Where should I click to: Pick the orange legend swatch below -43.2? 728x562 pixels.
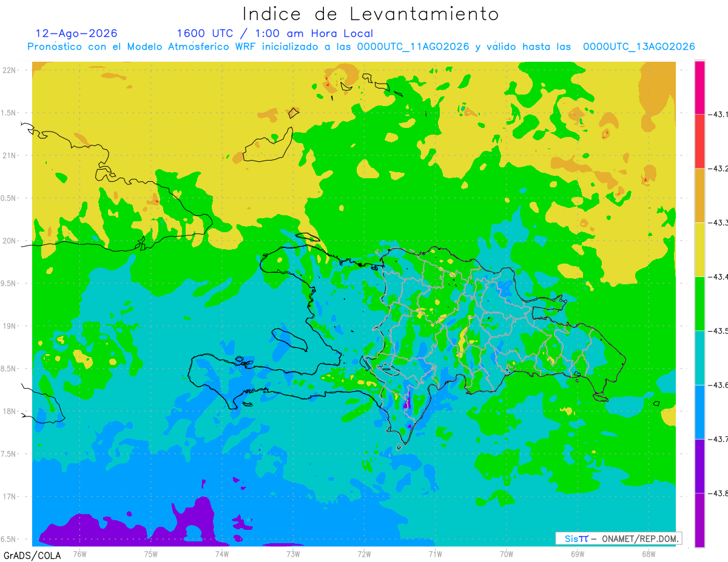tap(699, 195)
